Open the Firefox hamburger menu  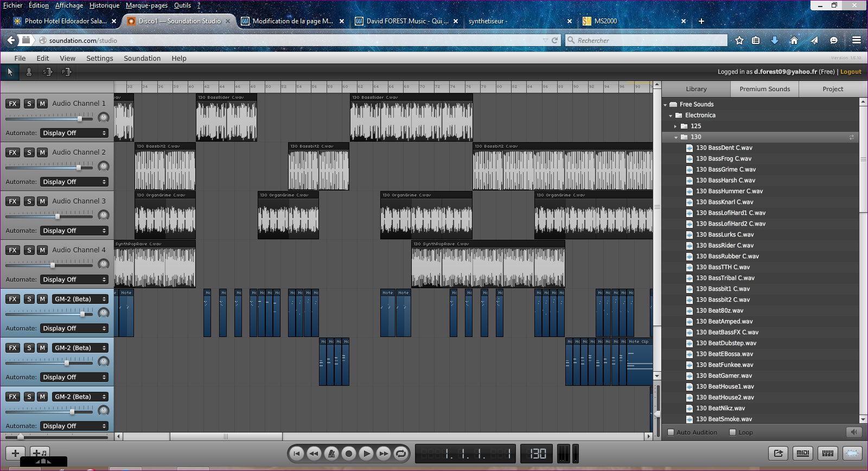[x=857, y=40]
